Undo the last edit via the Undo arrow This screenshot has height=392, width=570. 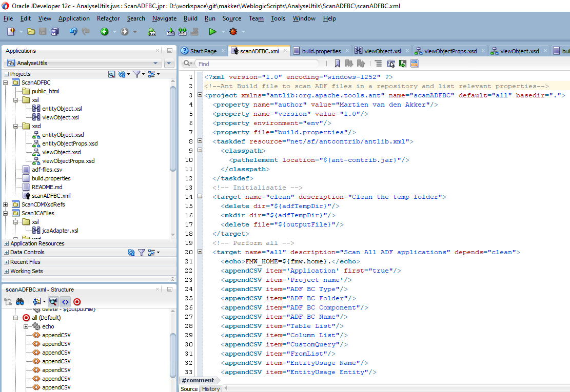pos(72,31)
